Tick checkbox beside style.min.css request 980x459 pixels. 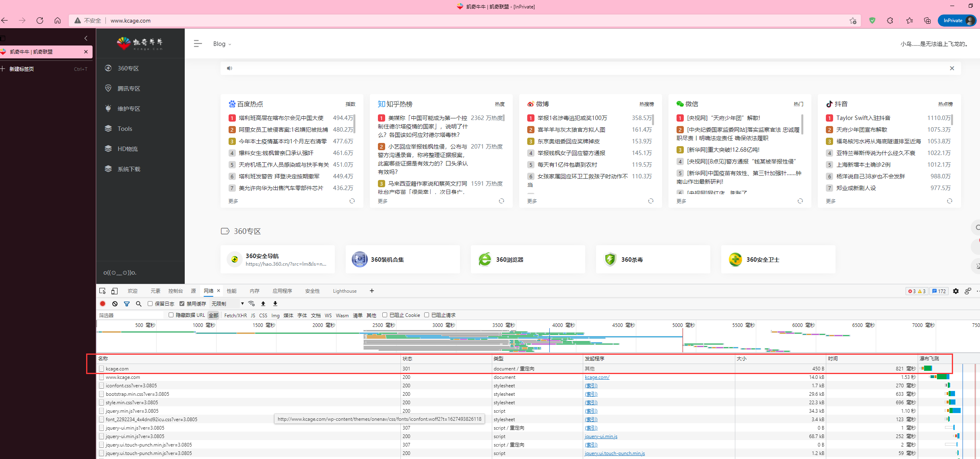(101, 403)
